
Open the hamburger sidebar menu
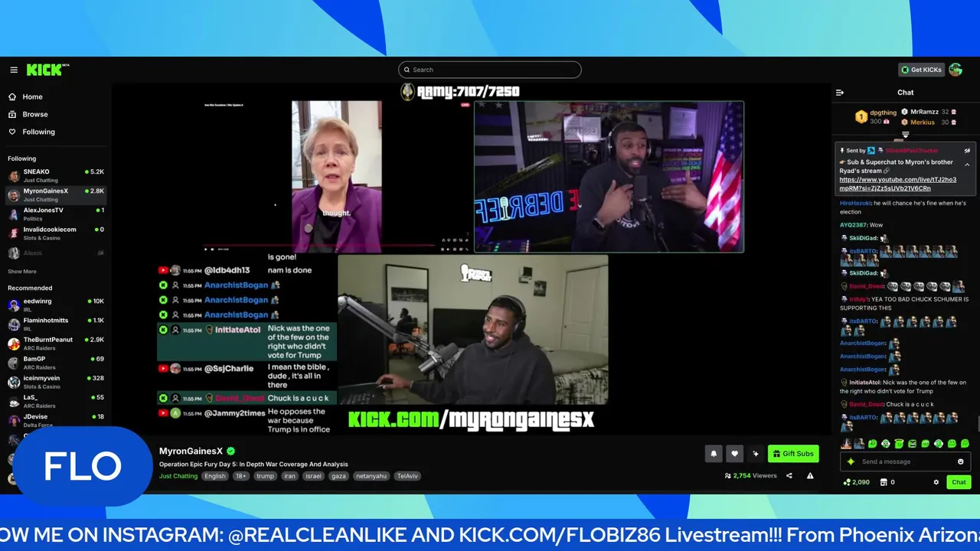tap(14, 70)
